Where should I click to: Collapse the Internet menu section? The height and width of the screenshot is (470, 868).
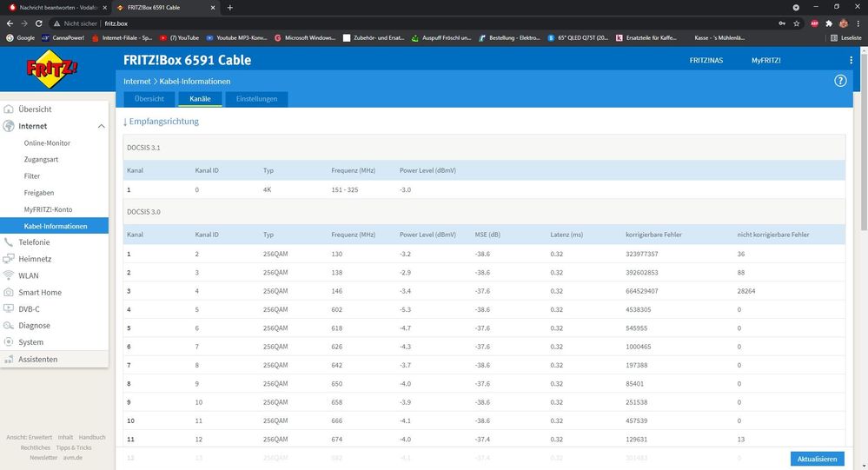[x=101, y=127]
